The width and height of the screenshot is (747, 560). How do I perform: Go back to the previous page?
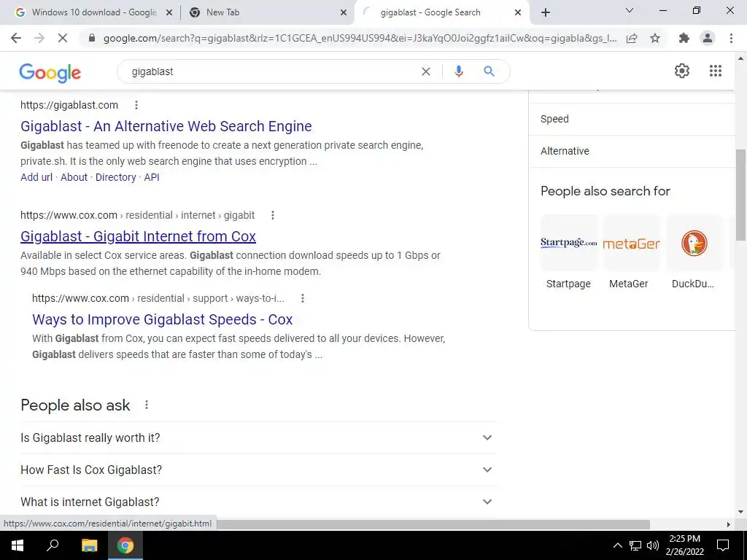pyautogui.click(x=16, y=38)
